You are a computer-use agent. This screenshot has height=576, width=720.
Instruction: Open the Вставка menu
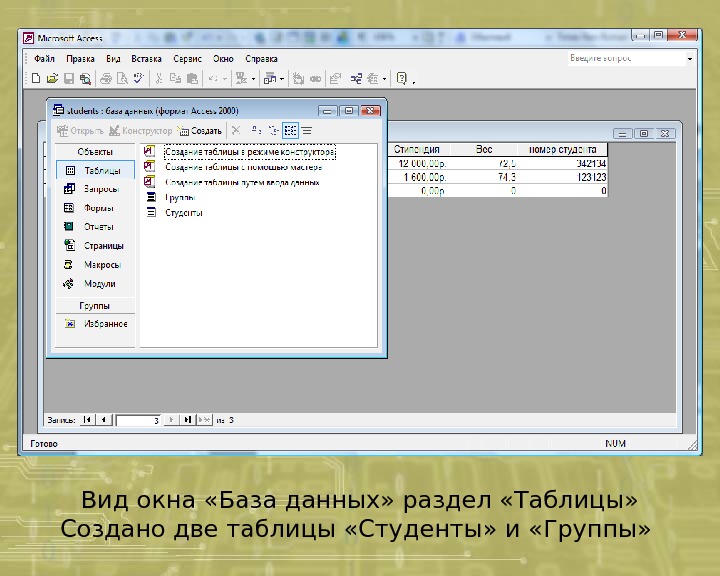coord(146,59)
